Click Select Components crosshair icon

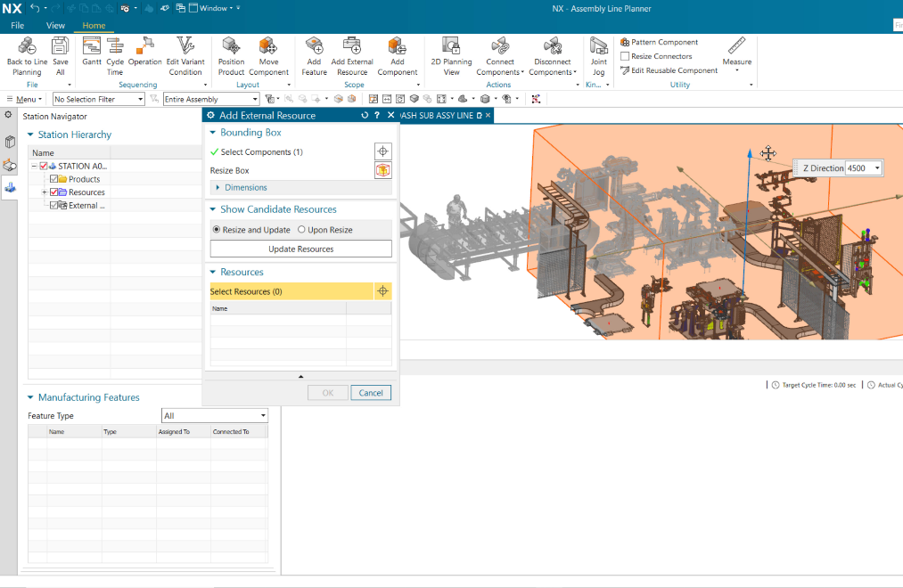[x=383, y=151]
